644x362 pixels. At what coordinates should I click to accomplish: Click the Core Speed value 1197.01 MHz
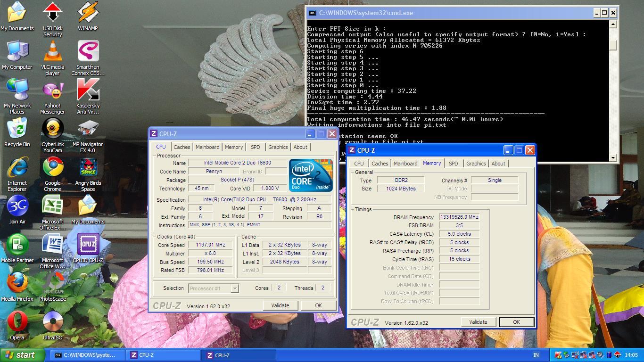210,245
